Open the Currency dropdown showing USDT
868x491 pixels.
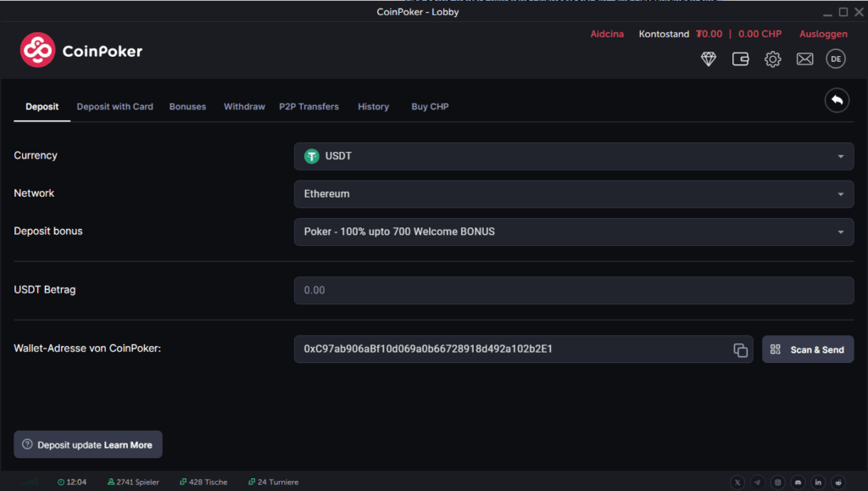pyautogui.click(x=573, y=156)
